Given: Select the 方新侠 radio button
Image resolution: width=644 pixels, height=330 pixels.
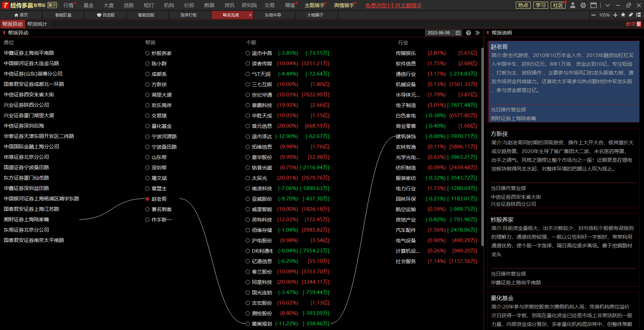Looking at the screenshot, I should click(x=147, y=84).
